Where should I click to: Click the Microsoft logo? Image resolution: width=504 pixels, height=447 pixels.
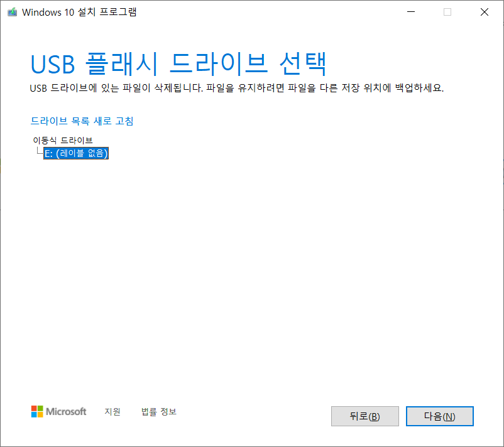click(x=59, y=411)
